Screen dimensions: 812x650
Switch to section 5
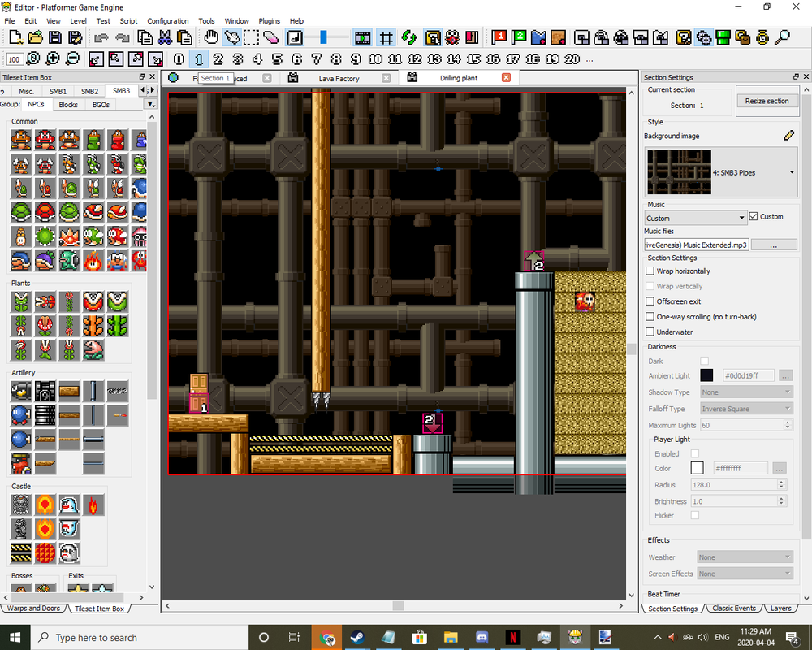277,59
